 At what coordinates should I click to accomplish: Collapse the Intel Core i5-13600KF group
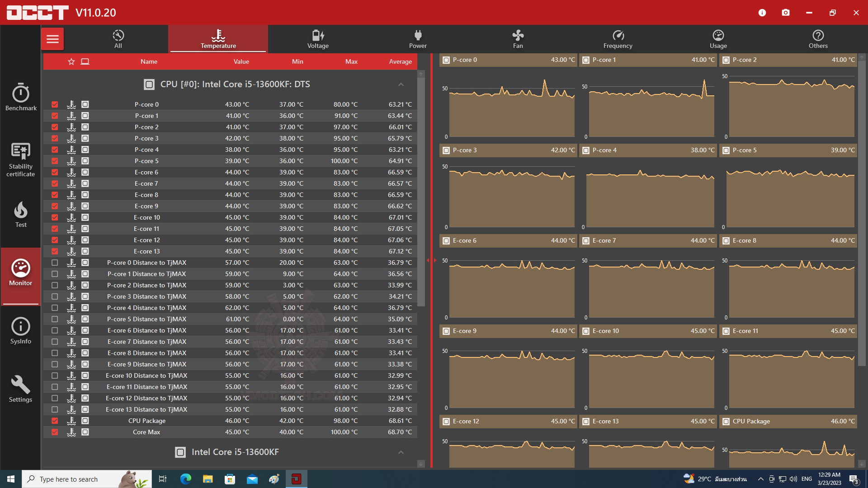tap(401, 452)
